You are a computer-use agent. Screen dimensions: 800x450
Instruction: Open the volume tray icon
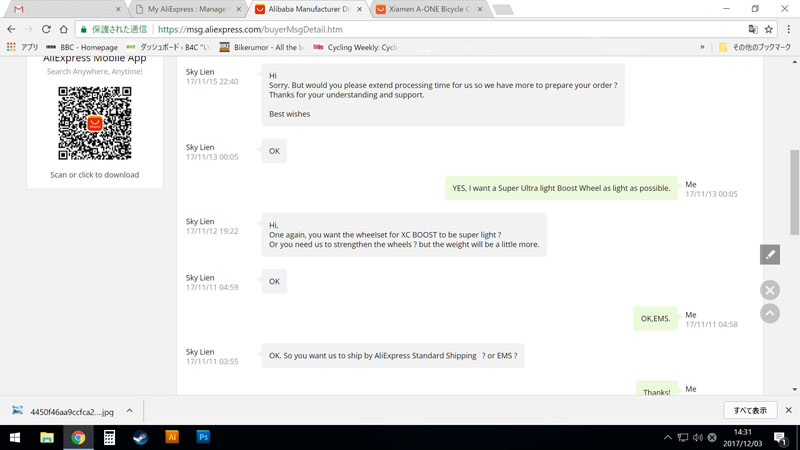click(x=697, y=437)
